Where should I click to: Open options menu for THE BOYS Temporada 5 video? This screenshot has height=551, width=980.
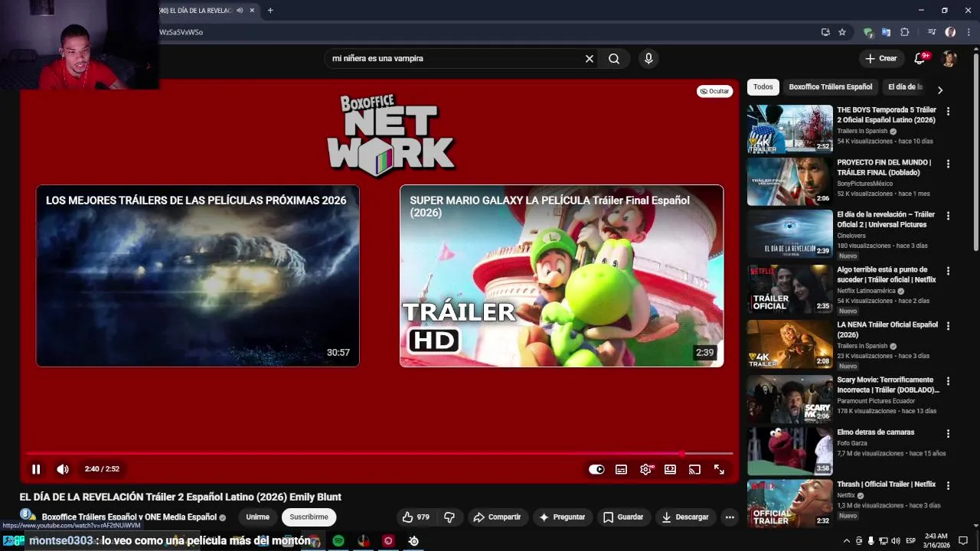(948, 112)
